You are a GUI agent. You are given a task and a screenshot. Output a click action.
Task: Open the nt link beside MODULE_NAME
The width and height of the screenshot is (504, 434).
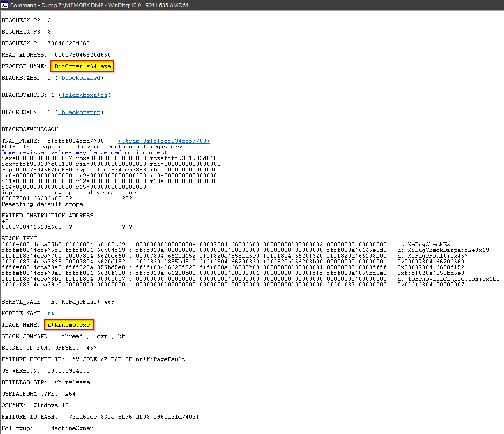tap(51, 313)
